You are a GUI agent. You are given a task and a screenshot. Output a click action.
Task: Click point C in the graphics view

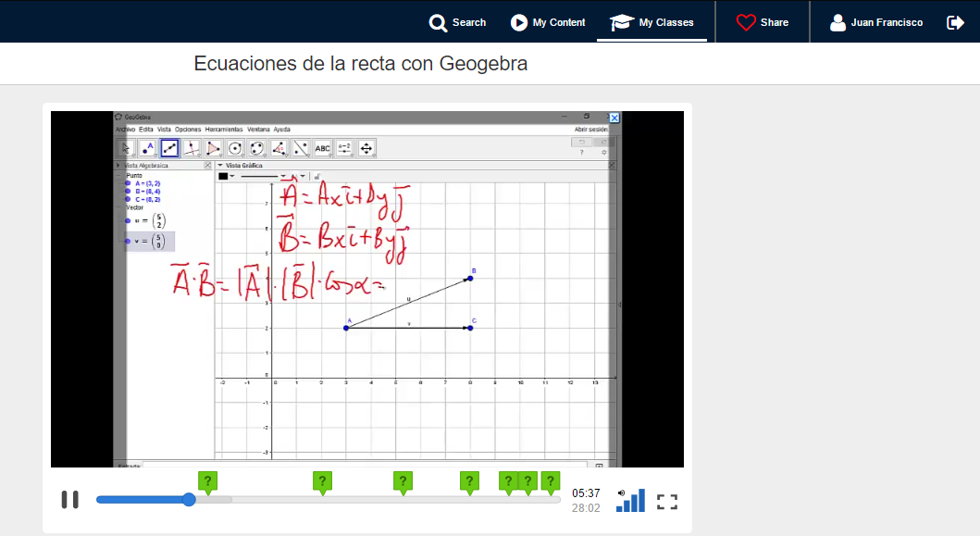(x=470, y=328)
